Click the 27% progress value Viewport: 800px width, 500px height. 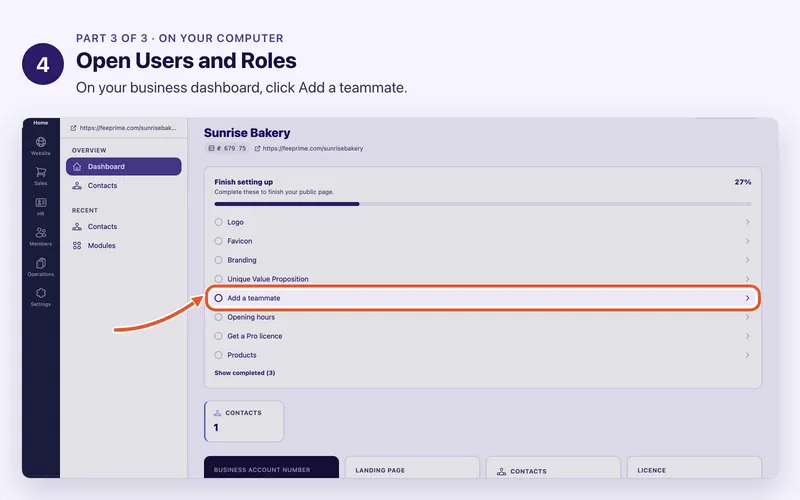pos(743,182)
